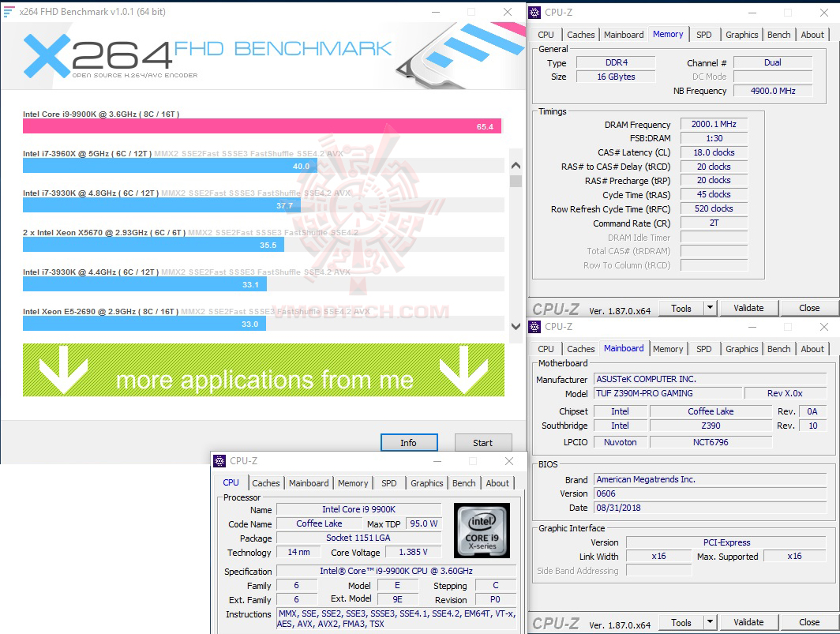Click the Start button in x264 Benchmark
The width and height of the screenshot is (840, 634).
click(x=482, y=443)
